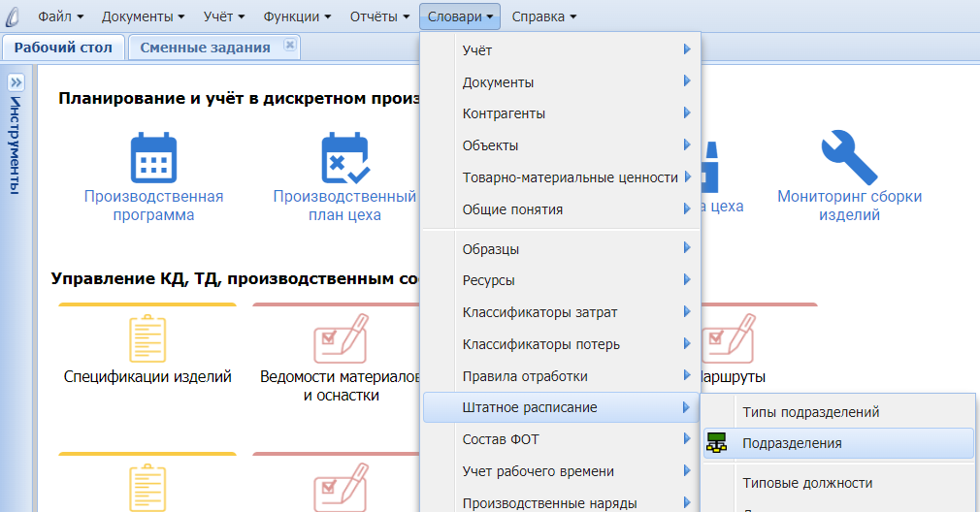Open the Файл dropdown menu
Image resolution: width=980 pixels, height=512 pixels.
pos(61,16)
